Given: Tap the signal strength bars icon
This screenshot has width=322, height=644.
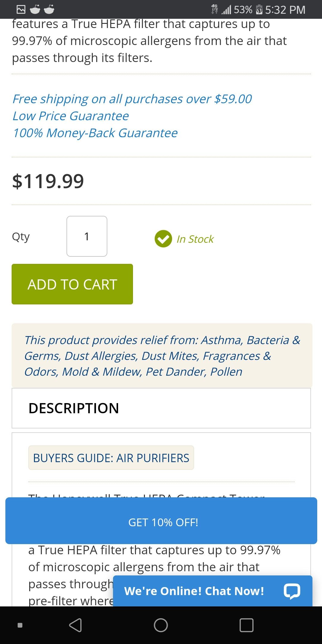Looking at the screenshot, I should (x=226, y=10).
